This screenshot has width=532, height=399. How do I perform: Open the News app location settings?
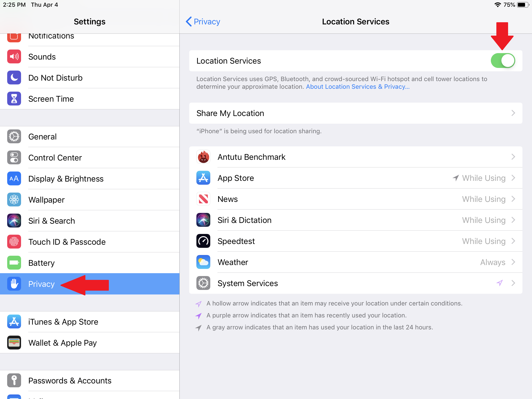[356, 199]
